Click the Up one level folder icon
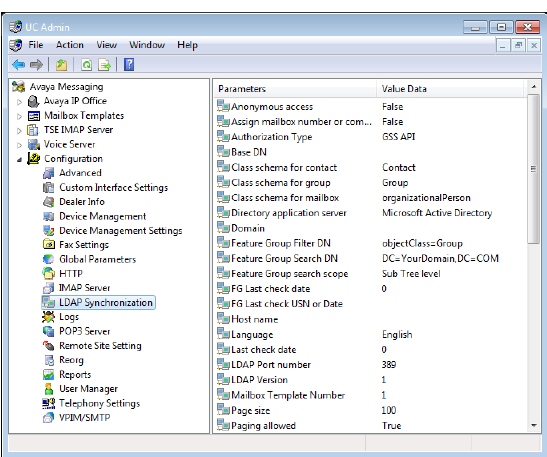 click(61, 65)
